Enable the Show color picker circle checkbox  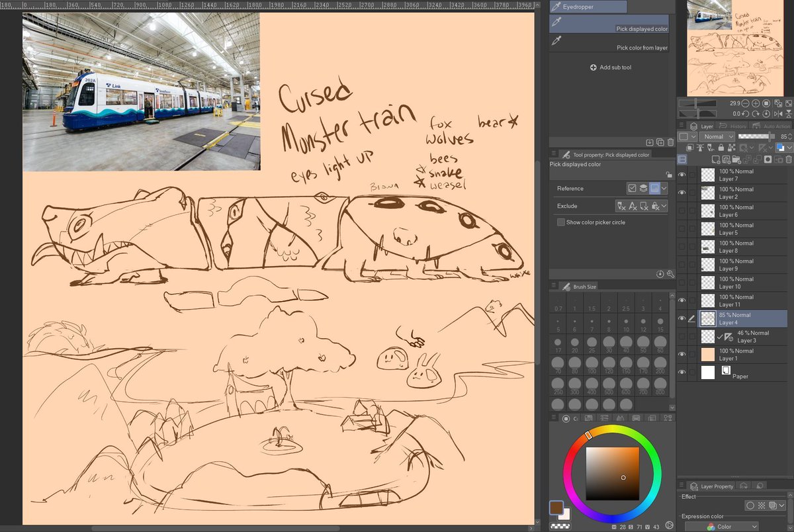pos(560,220)
